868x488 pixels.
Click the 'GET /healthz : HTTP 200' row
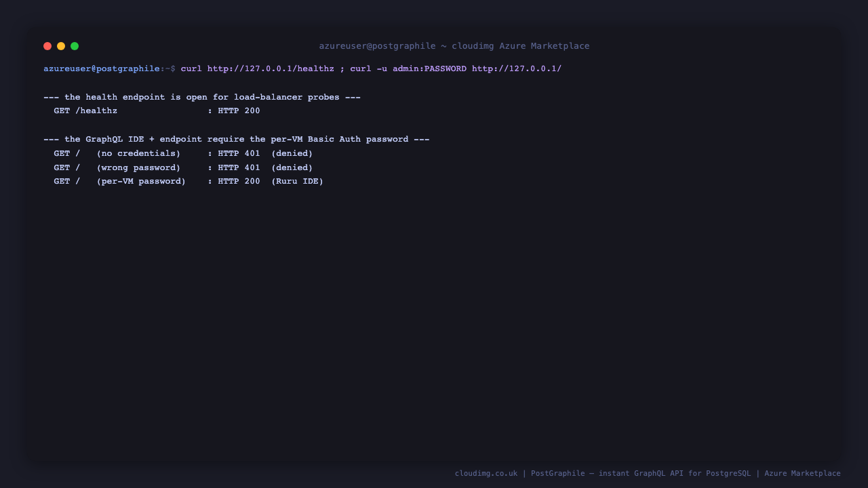157,111
